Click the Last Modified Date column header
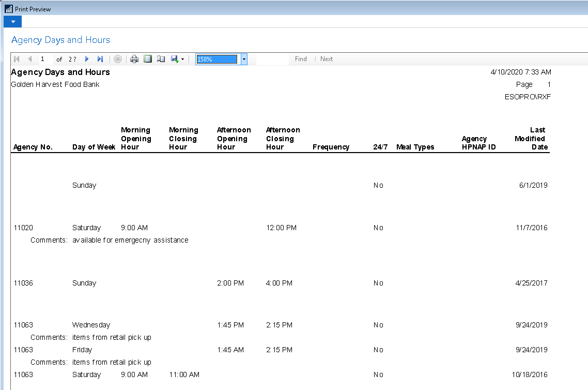 [530, 139]
